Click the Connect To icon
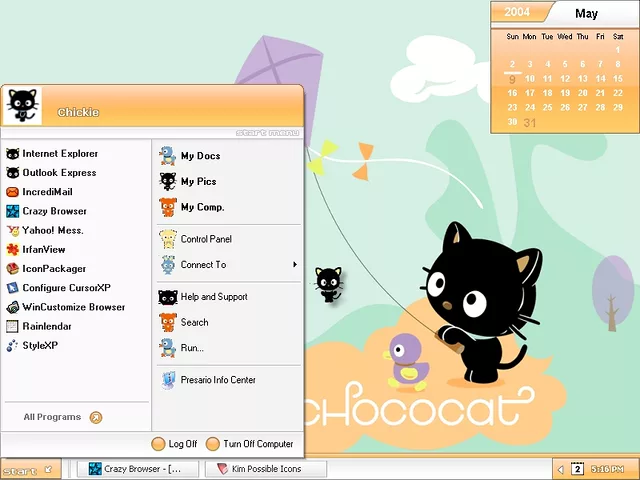Viewport: 640px width, 480px height. point(167,265)
